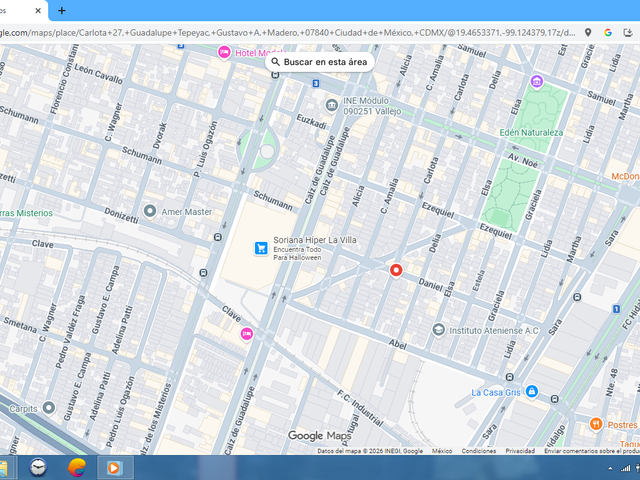This screenshot has width=640, height=480.
Task: Click the Google 'G' icon in the address bar
Action: pyautogui.click(x=608, y=33)
